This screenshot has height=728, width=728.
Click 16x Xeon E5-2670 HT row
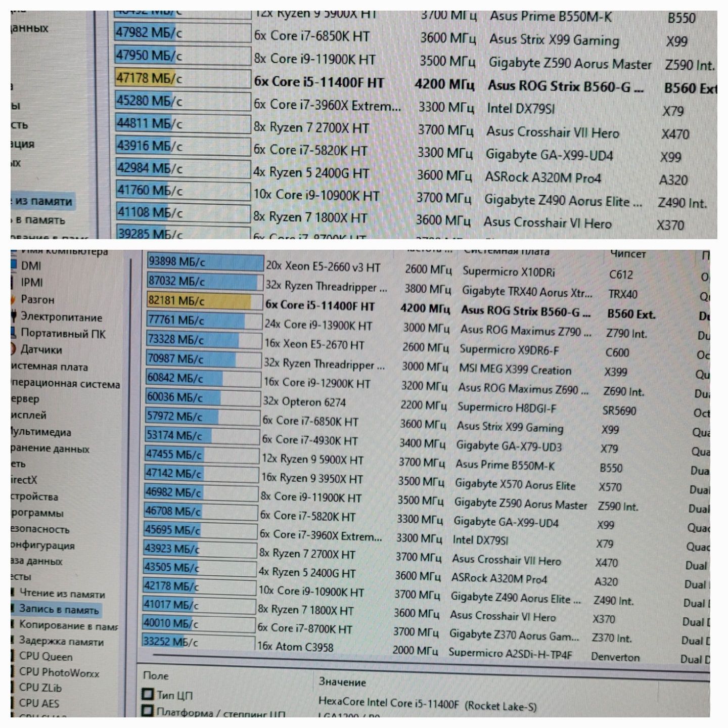click(x=314, y=344)
